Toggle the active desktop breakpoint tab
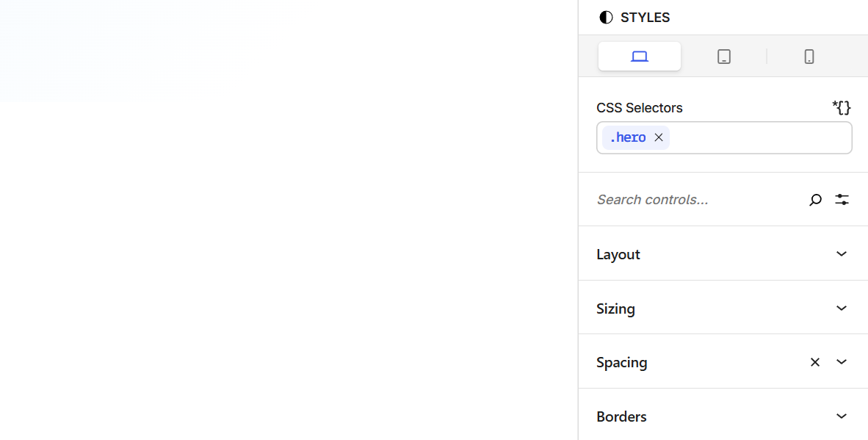Image resolution: width=868 pixels, height=440 pixels. (x=639, y=56)
